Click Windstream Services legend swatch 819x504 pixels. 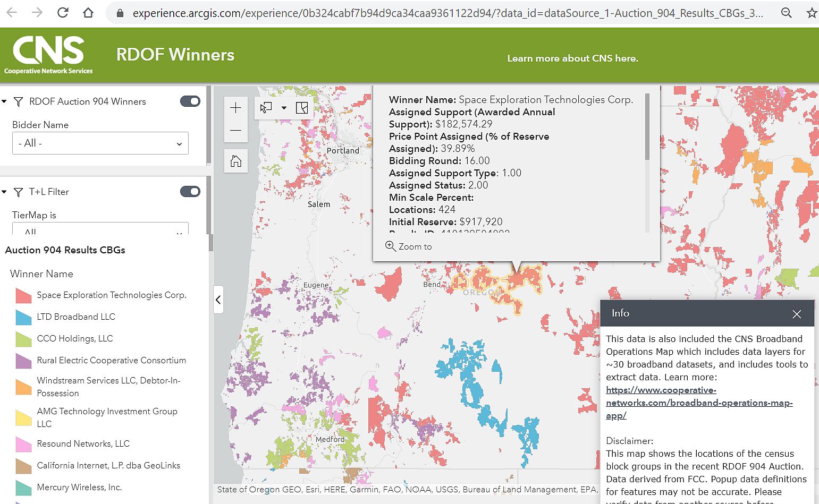tap(24, 387)
